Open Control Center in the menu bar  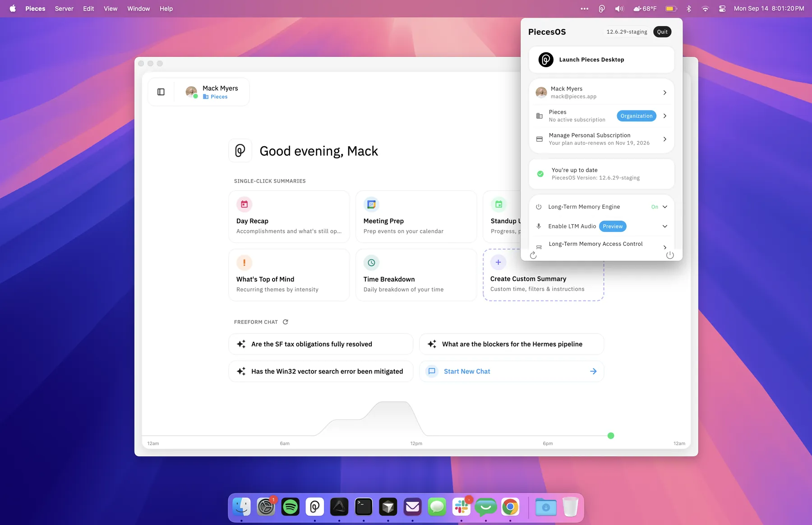coord(722,9)
